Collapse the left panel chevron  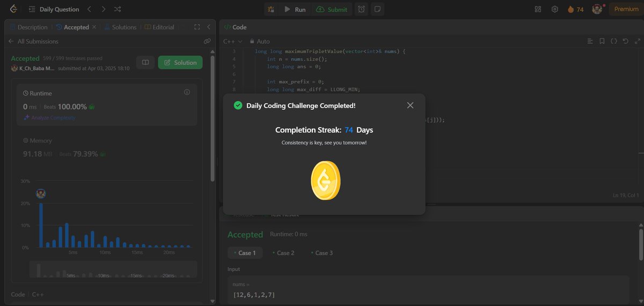[209, 27]
